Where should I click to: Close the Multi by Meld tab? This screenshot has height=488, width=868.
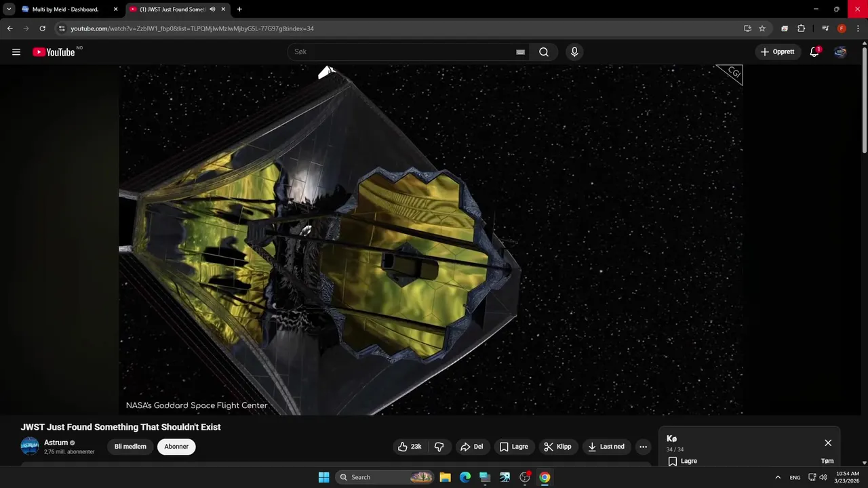point(115,9)
